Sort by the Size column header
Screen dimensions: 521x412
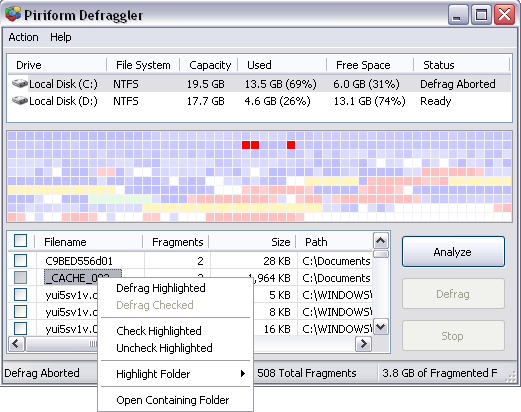(252, 242)
